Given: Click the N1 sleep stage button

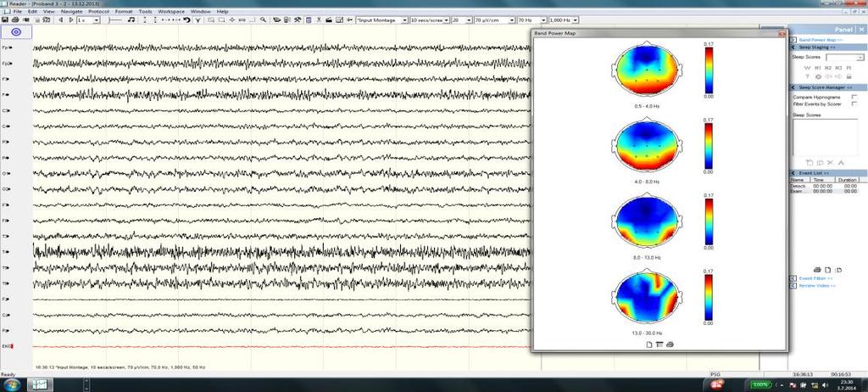Looking at the screenshot, I should (x=818, y=68).
